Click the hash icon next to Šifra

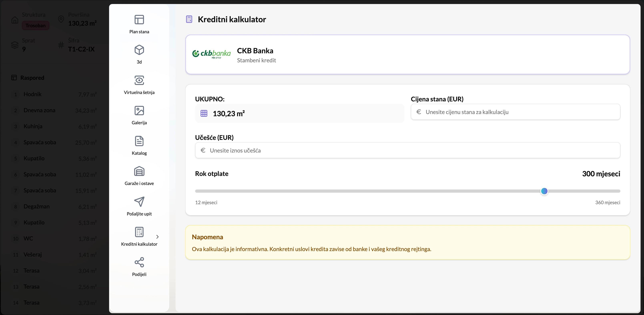tap(61, 45)
